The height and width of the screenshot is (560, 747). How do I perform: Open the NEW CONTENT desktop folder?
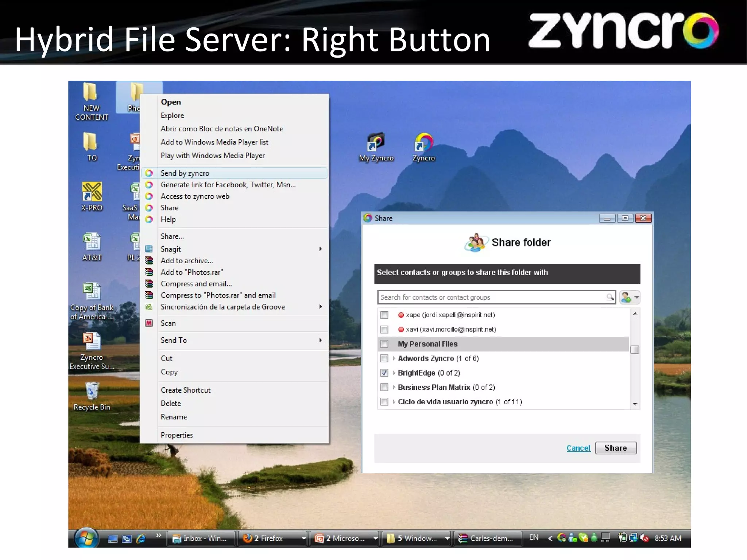[x=91, y=101]
